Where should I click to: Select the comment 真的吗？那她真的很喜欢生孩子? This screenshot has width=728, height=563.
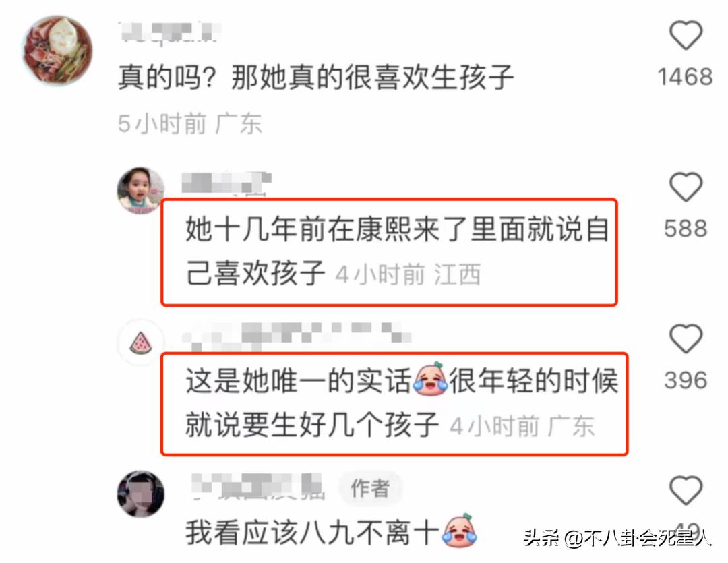point(315,77)
